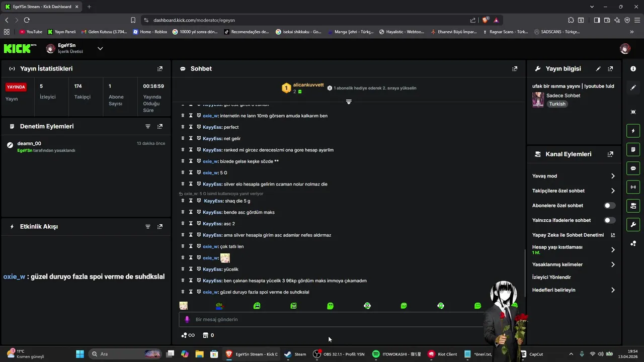Timeout the user who wrote 'perfect'
Image resolution: width=644 pixels, height=362 pixels.
coord(191,127)
